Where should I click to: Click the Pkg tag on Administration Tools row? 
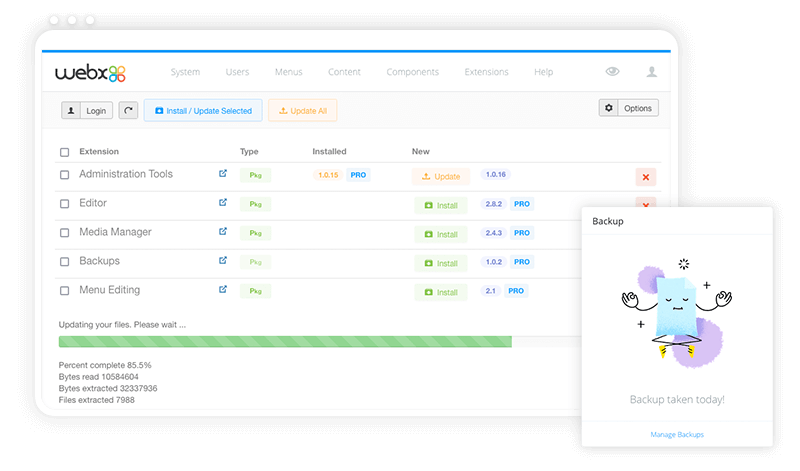tap(256, 175)
